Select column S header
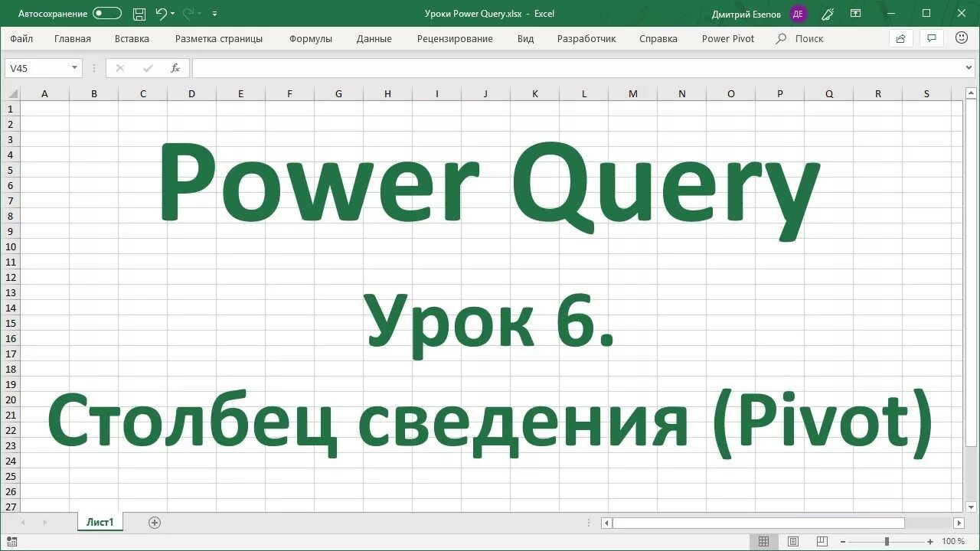The image size is (980, 551). (x=926, y=94)
